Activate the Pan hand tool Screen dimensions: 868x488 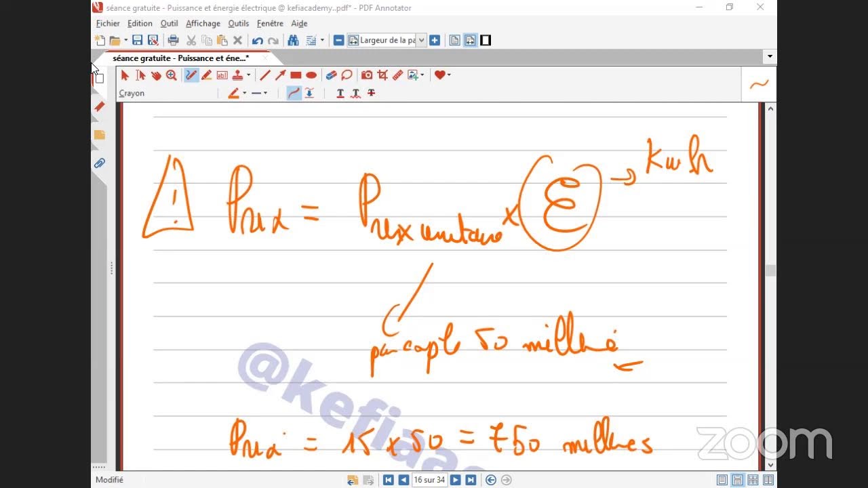[156, 75]
